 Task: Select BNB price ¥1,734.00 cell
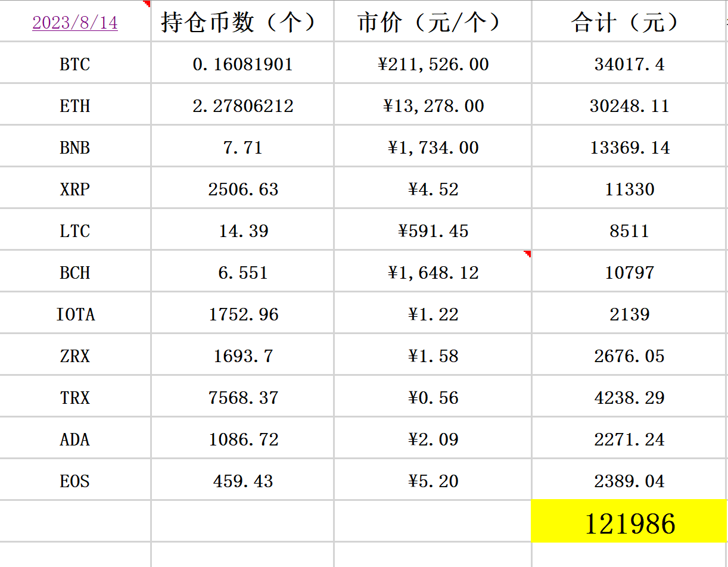pos(433,146)
